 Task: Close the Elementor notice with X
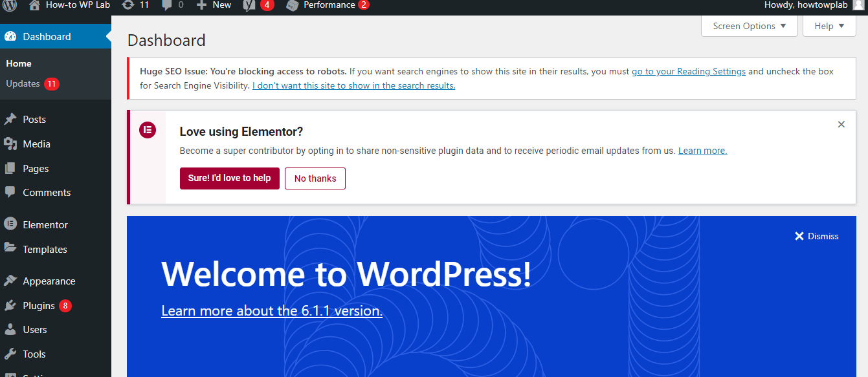[841, 124]
